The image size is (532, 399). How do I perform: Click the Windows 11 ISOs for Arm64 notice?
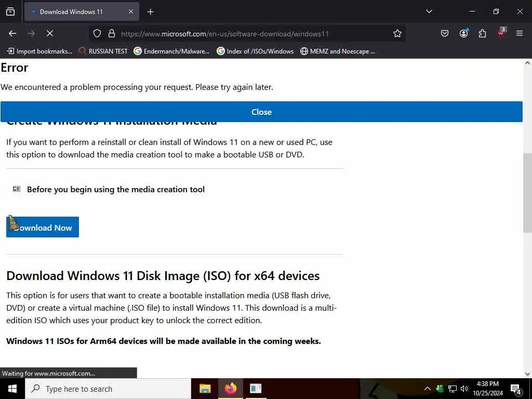click(164, 341)
